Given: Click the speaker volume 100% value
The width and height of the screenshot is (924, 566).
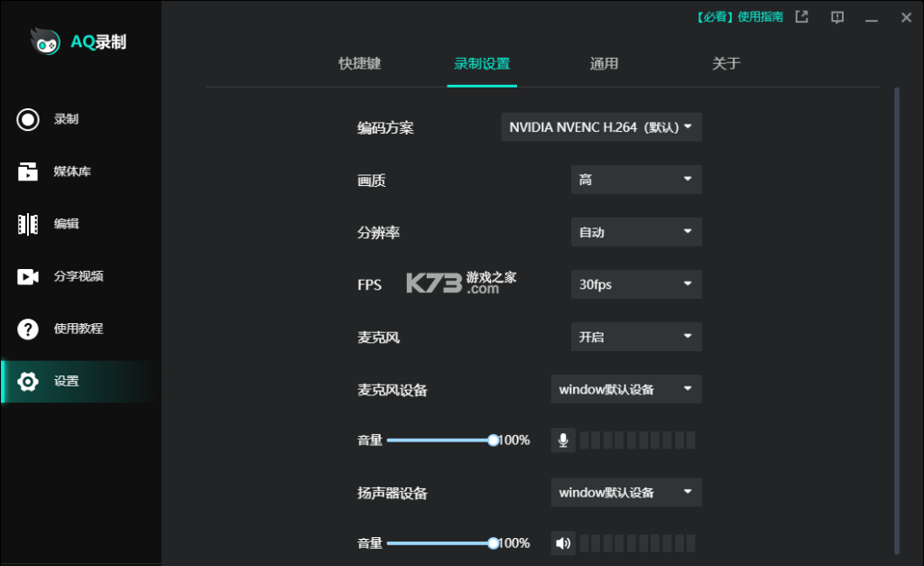Looking at the screenshot, I should click(x=514, y=543).
